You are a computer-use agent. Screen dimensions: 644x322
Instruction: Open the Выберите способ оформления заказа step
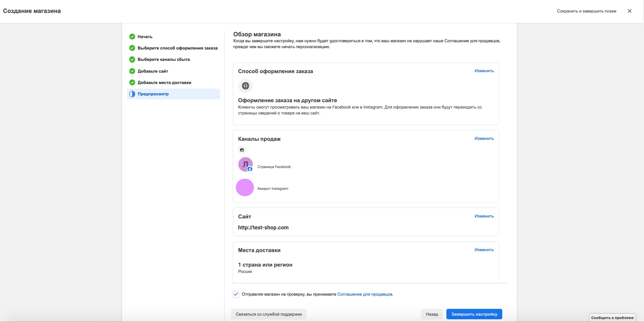[x=177, y=48]
